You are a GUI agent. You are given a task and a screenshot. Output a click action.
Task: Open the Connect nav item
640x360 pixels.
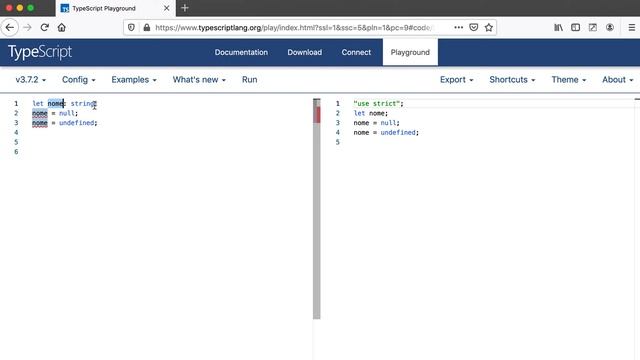[x=356, y=52]
